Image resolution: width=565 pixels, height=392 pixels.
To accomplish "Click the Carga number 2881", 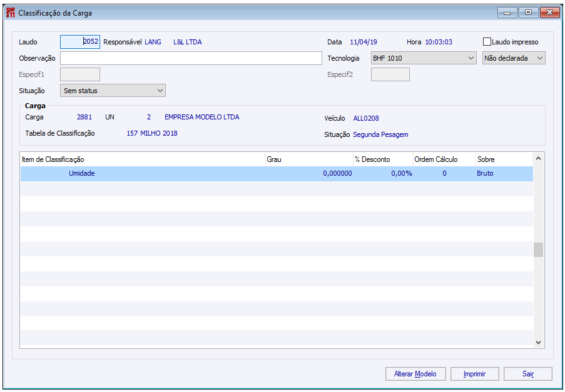I will coord(84,118).
